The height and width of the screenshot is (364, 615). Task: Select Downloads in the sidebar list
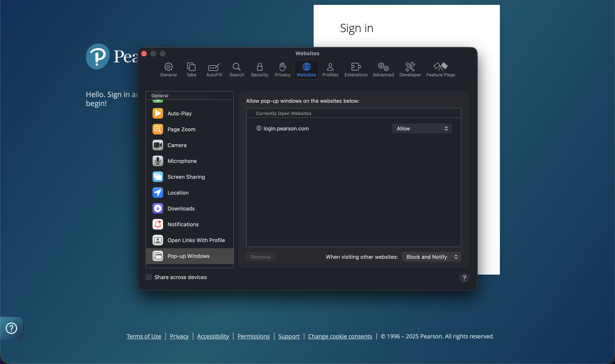(181, 208)
